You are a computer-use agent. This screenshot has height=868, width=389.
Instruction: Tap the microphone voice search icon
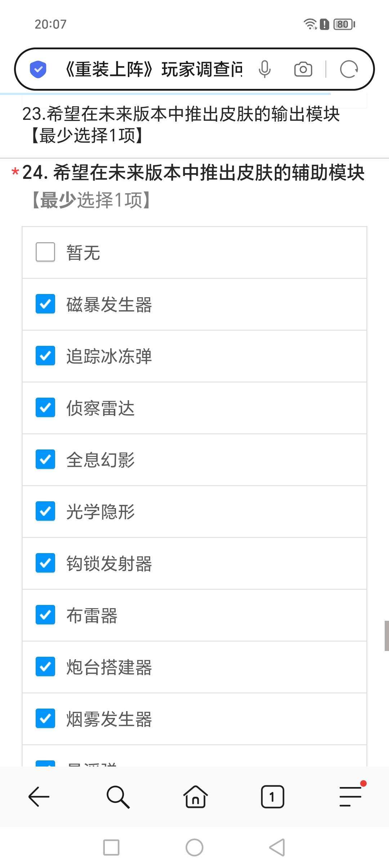(264, 69)
